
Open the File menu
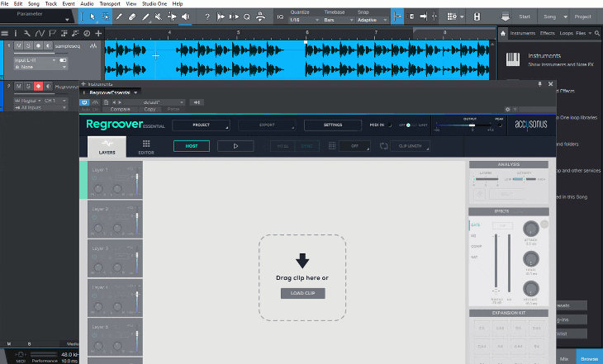5,3
